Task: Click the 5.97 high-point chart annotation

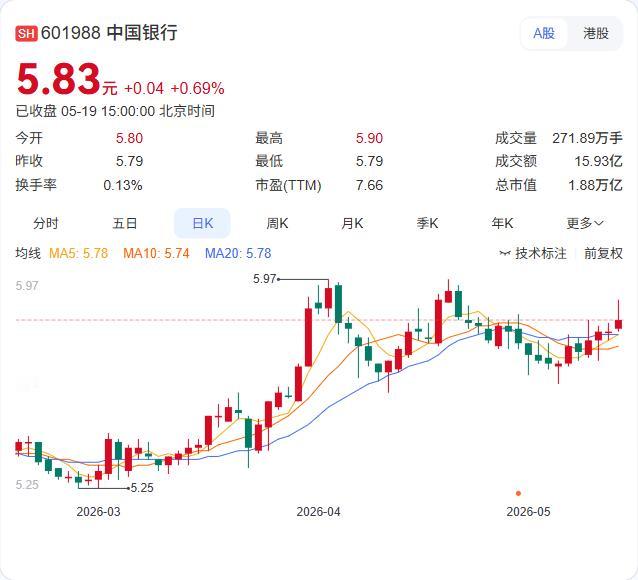Action: (264, 279)
